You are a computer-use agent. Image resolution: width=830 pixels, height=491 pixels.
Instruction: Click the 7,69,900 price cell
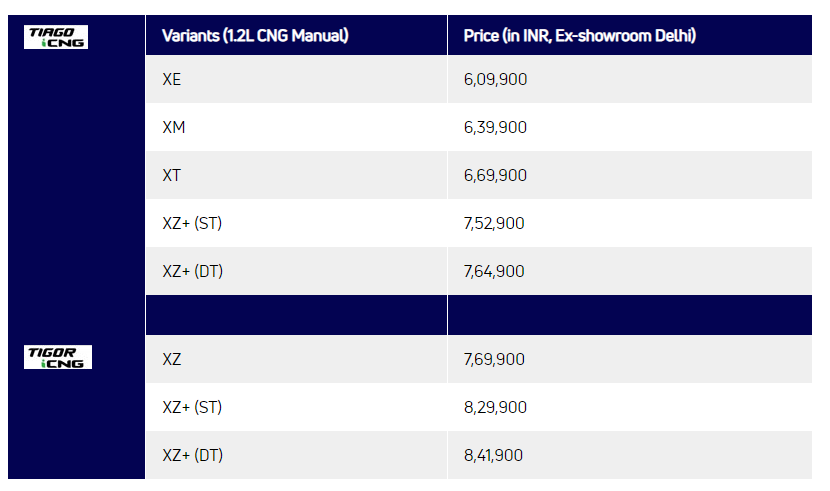click(494, 360)
